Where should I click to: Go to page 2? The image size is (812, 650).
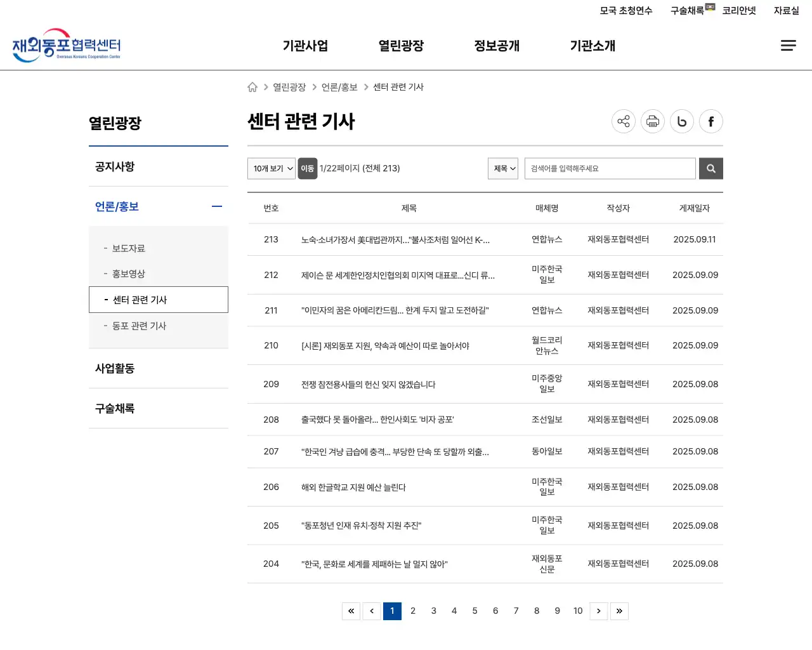413,611
